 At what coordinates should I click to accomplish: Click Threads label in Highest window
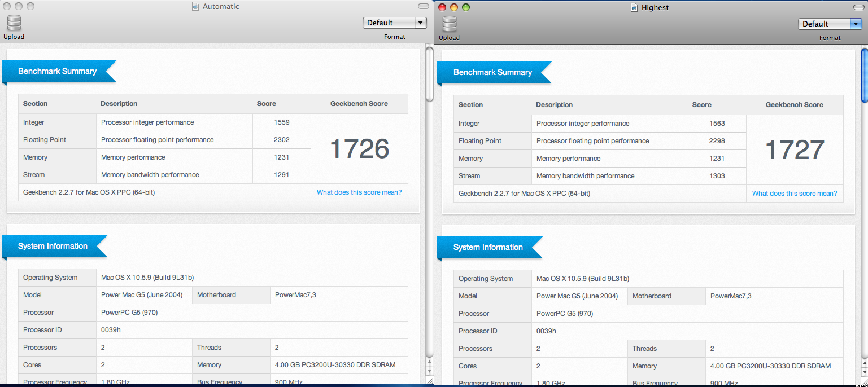coord(644,349)
